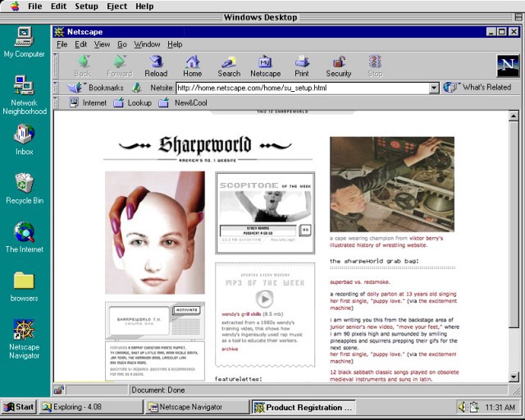This screenshot has height=420, width=525.
Task: Click the page location proxy icon beside Netsite
Action: pyautogui.click(x=136, y=88)
